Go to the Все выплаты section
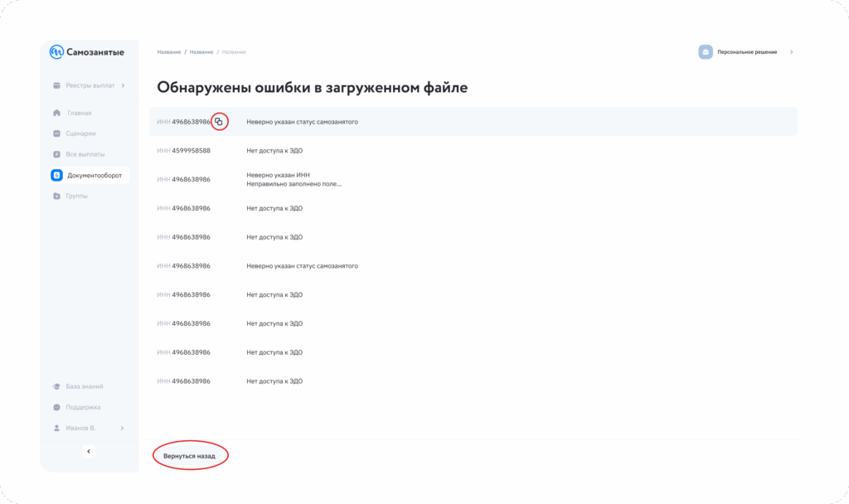Screen dimensions: 849x504 coord(85,154)
